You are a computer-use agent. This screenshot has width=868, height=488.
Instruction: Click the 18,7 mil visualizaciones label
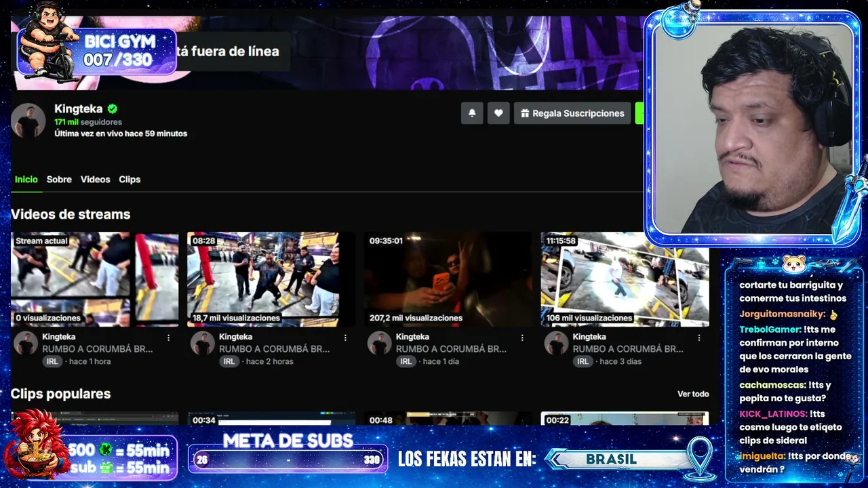[236, 318]
